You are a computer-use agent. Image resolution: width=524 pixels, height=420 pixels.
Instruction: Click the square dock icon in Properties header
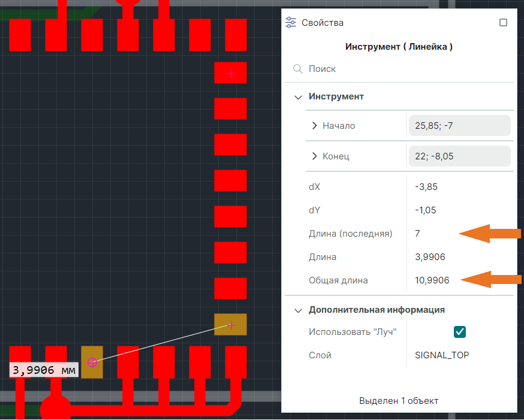click(x=503, y=22)
